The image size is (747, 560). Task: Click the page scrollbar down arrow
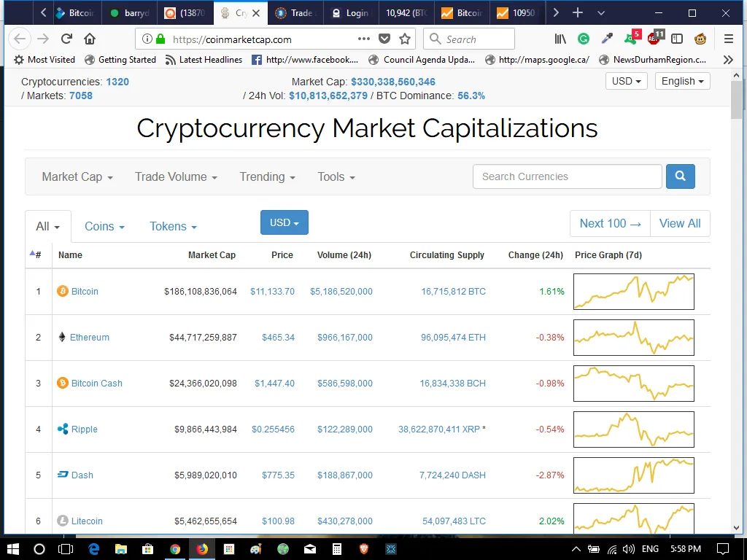pyautogui.click(x=737, y=528)
